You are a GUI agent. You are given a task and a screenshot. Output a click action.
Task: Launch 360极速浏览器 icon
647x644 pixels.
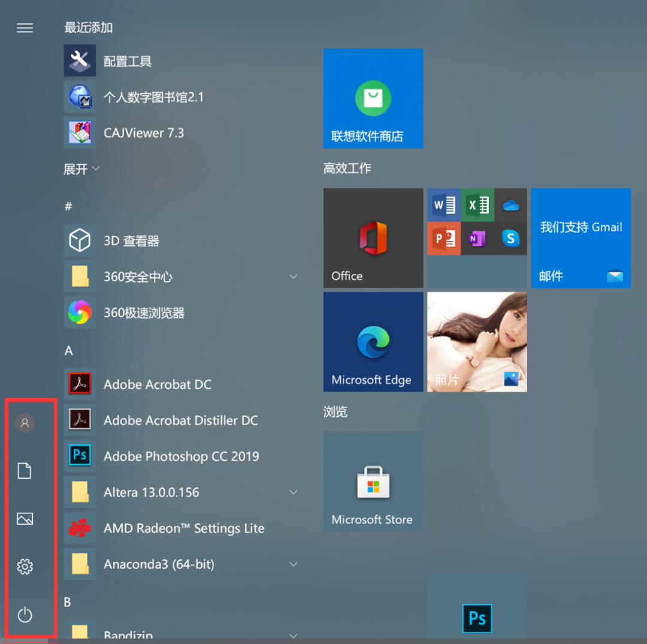(x=80, y=312)
